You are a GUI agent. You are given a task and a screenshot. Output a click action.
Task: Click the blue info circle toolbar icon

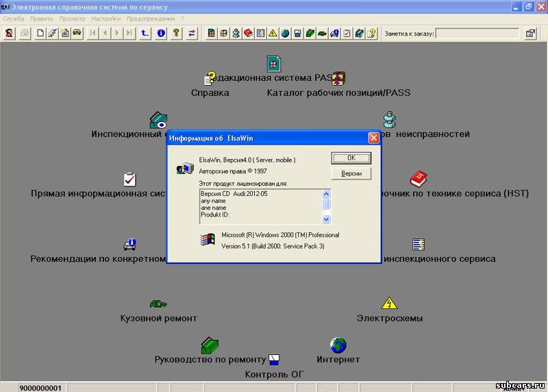pos(161,33)
